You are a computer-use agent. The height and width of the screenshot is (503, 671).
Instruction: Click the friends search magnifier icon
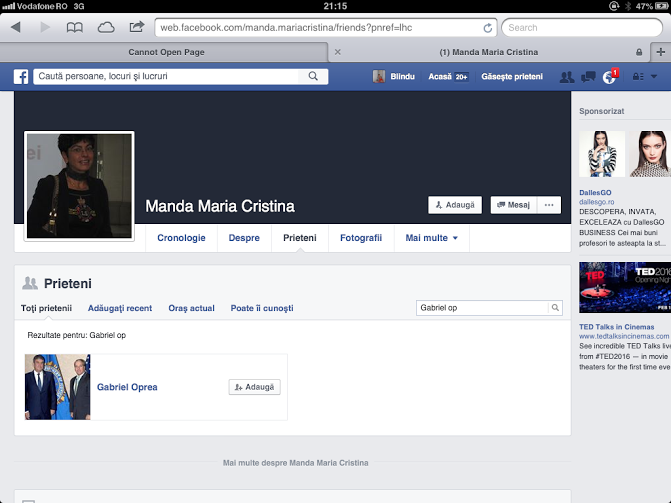[x=555, y=307]
